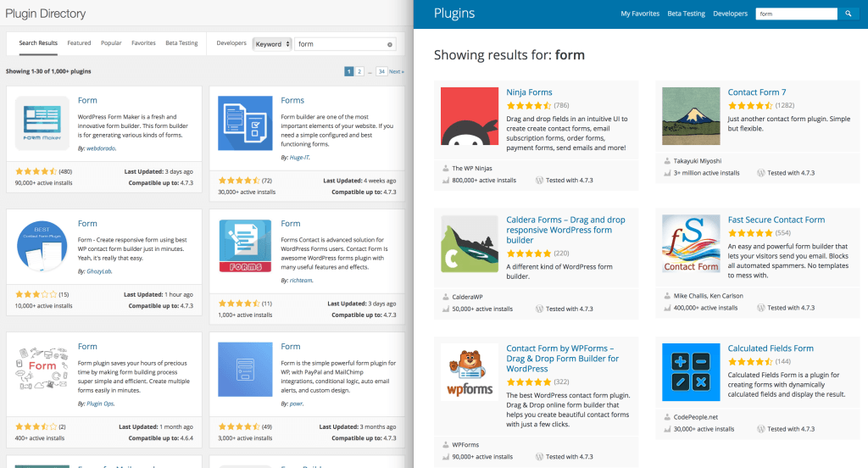Viewport: 868px width, 468px height.
Task: Focus the search box in Plugins header
Action: click(x=796, y=14)
